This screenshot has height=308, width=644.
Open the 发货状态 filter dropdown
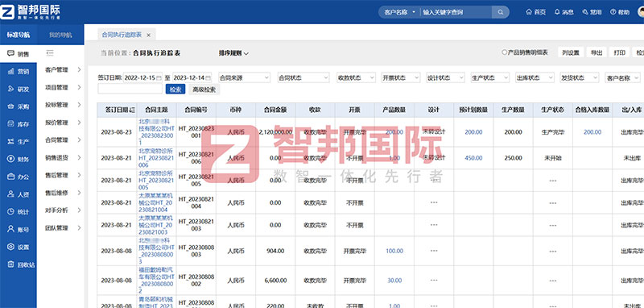(580, 77)
